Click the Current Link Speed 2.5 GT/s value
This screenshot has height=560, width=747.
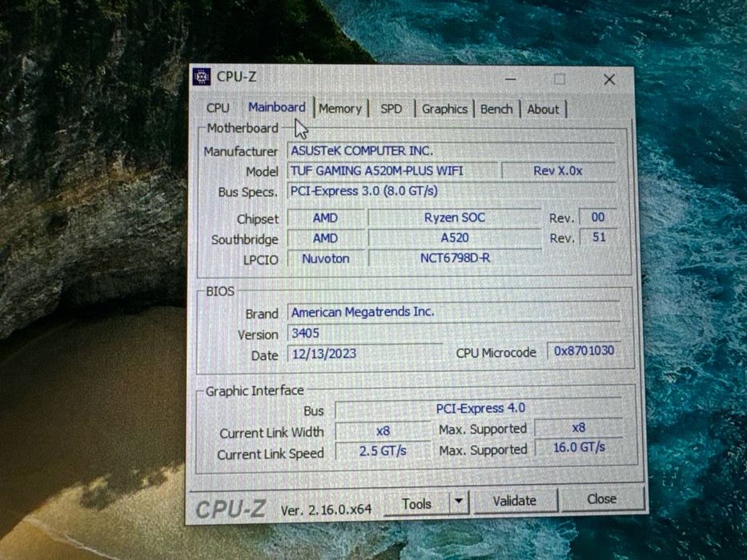[383, 450]
